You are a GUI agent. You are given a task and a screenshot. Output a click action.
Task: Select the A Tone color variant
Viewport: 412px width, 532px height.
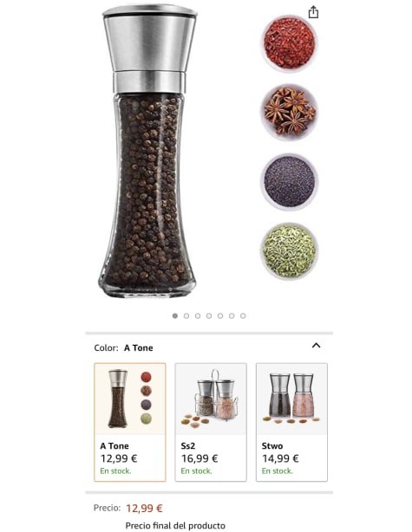[x=130, y=422]
